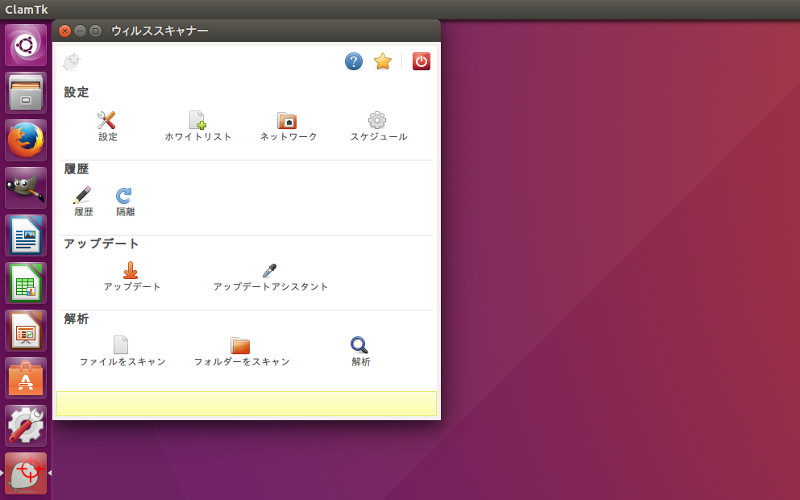Close the ウィルススキャナー window
Image resolution: width=800 pixels, height=500 pixels.
65,31
